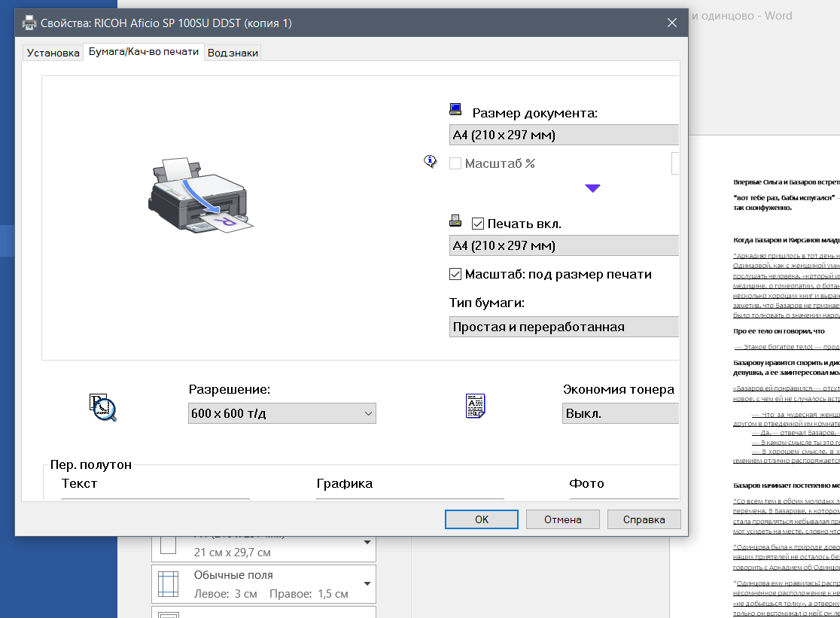The image size is (840, 618).
Task: Open the Размер документа dropdown
Action: tap(564, 135)
